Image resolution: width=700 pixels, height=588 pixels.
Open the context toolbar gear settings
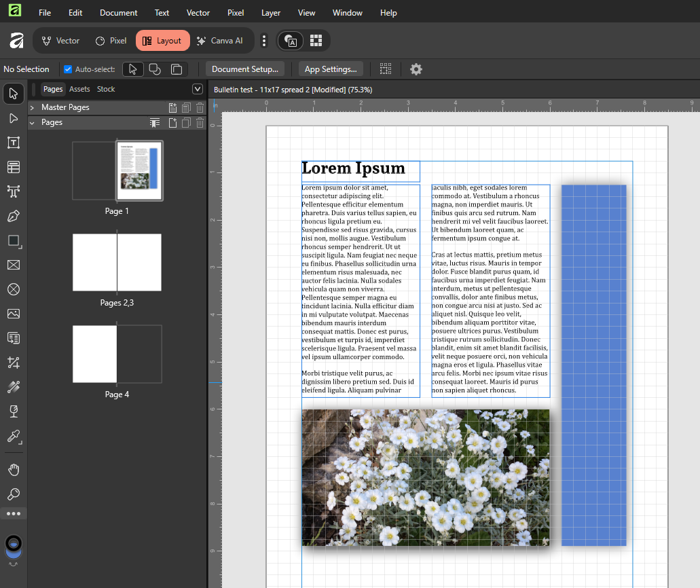click(x=416, y=69)
